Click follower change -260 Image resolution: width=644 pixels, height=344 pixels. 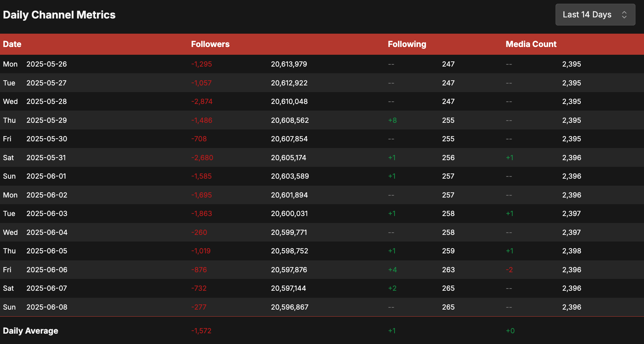tap(199, 232)
